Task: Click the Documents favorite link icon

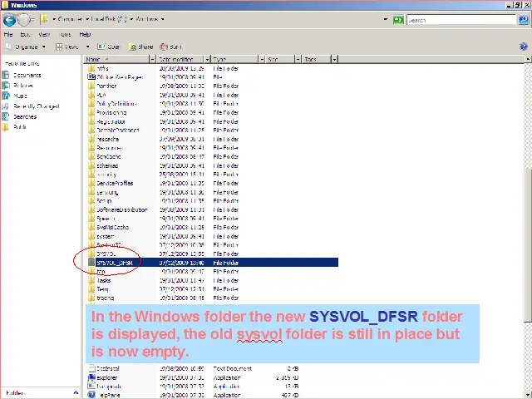Action: coord(7,76)
